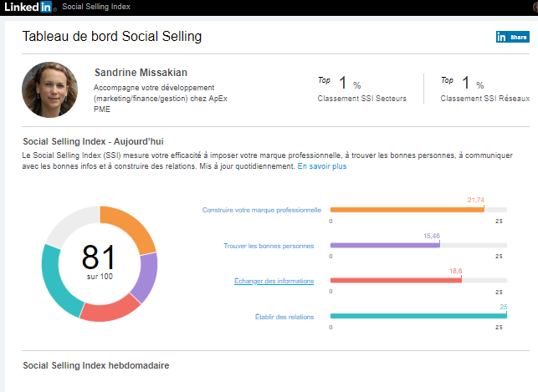Click the LinkedIn logo in header

(28, 7)
